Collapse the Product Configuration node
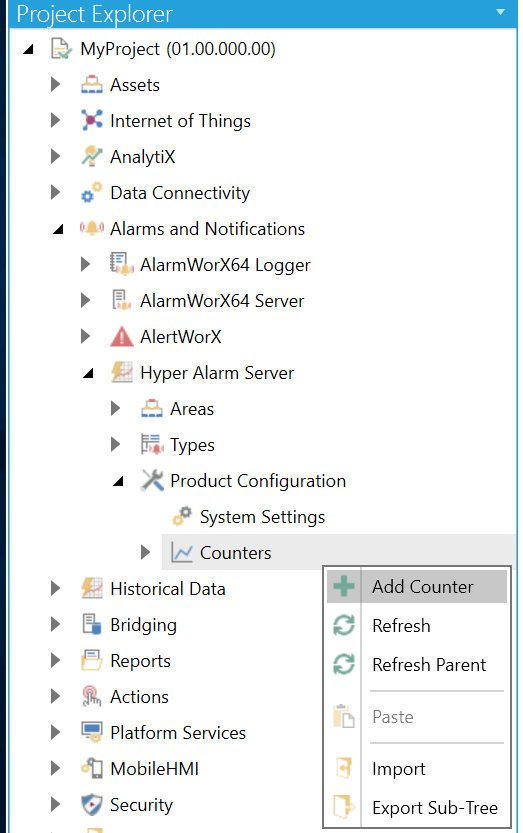This screenshot has height=833, width=523. pos(119,481)
